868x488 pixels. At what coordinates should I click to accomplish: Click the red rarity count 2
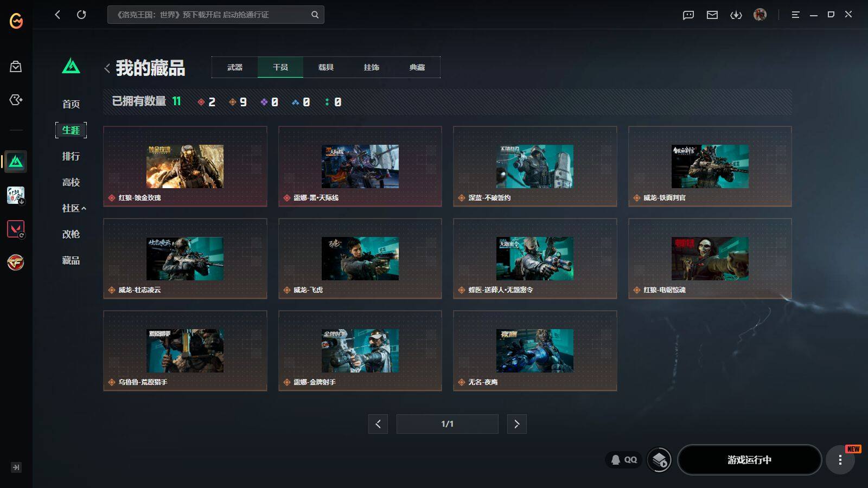207,102
